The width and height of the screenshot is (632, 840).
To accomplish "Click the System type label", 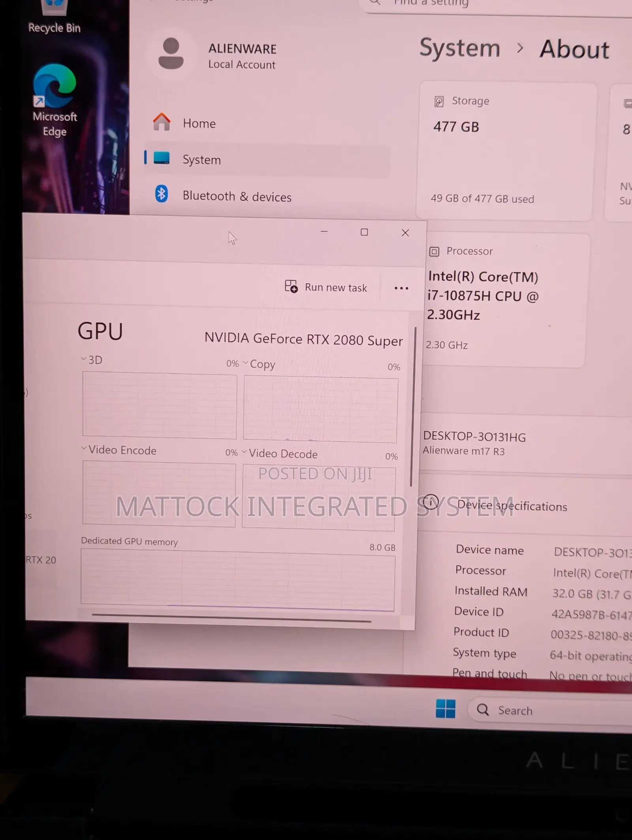I will [484, 653].
